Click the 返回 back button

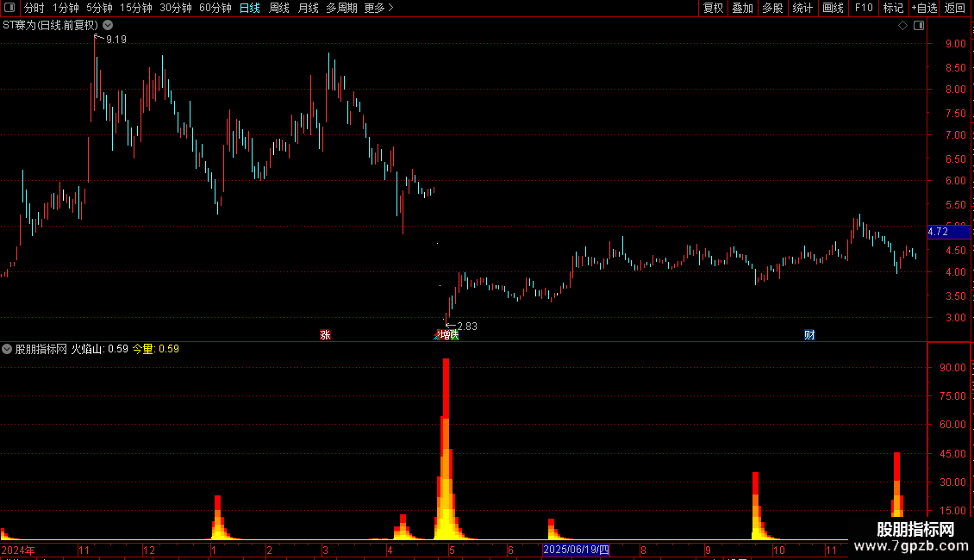pyautogui.click(x=955, y=8)
